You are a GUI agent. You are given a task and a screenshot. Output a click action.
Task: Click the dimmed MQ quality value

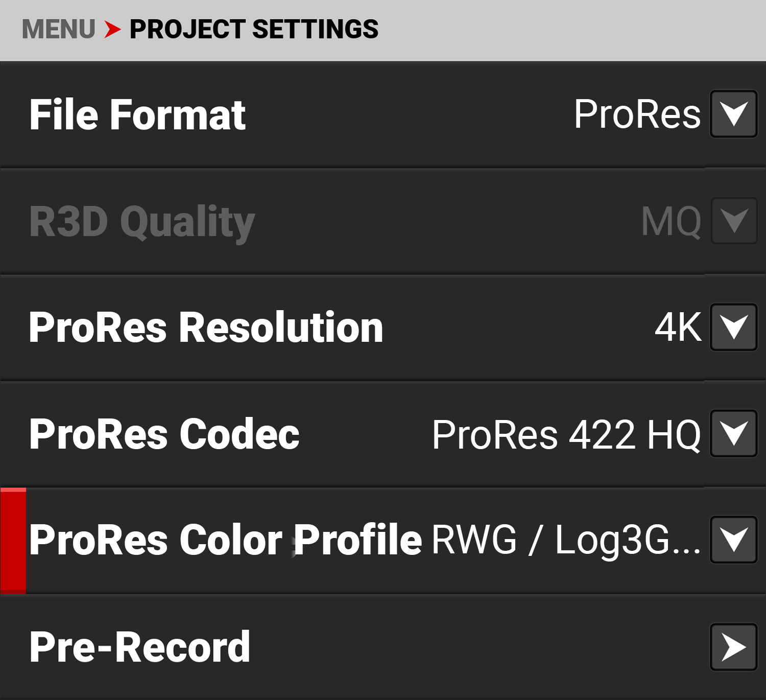(x=671, y=222)
